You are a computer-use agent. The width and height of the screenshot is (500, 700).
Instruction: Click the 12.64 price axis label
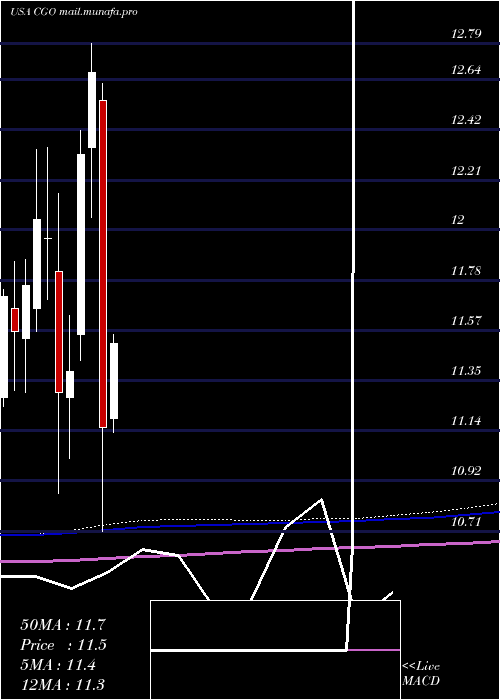(x=466, y=70)
